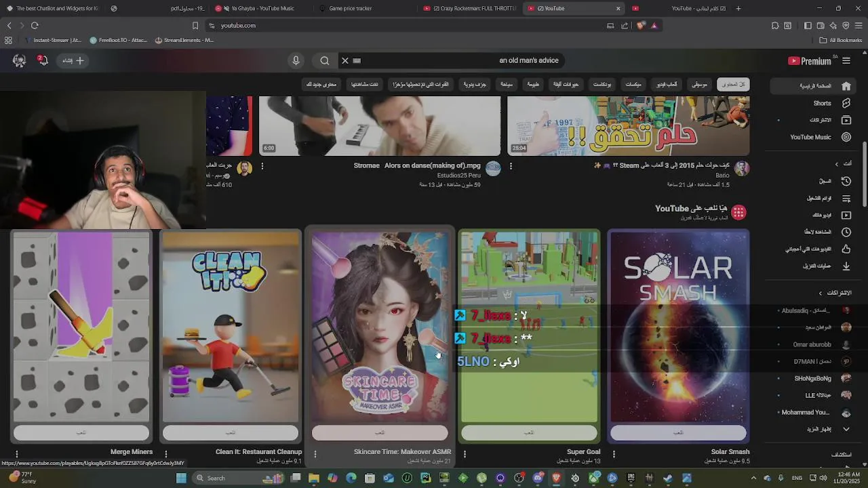Select the Mixes filter chip
Screen dimensions: 868x488
click(x=633, y=84)
